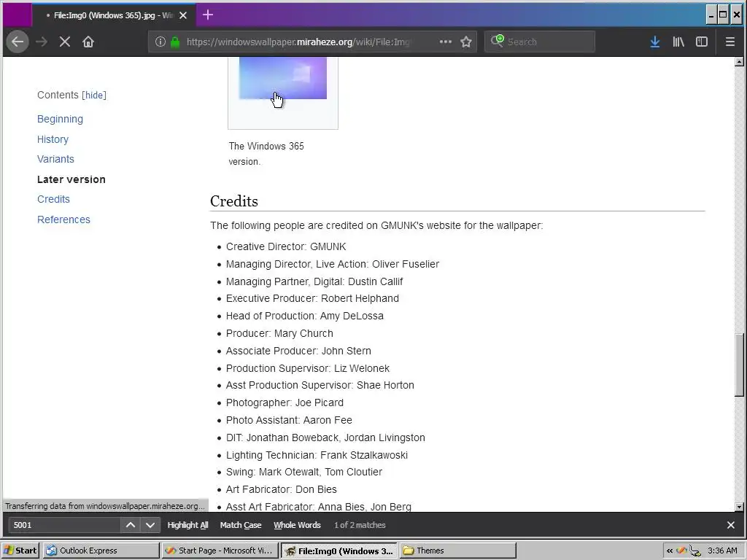Click the green padlock security icon
The height and width of the screenshot is (560, 747).
pos(175,42)
